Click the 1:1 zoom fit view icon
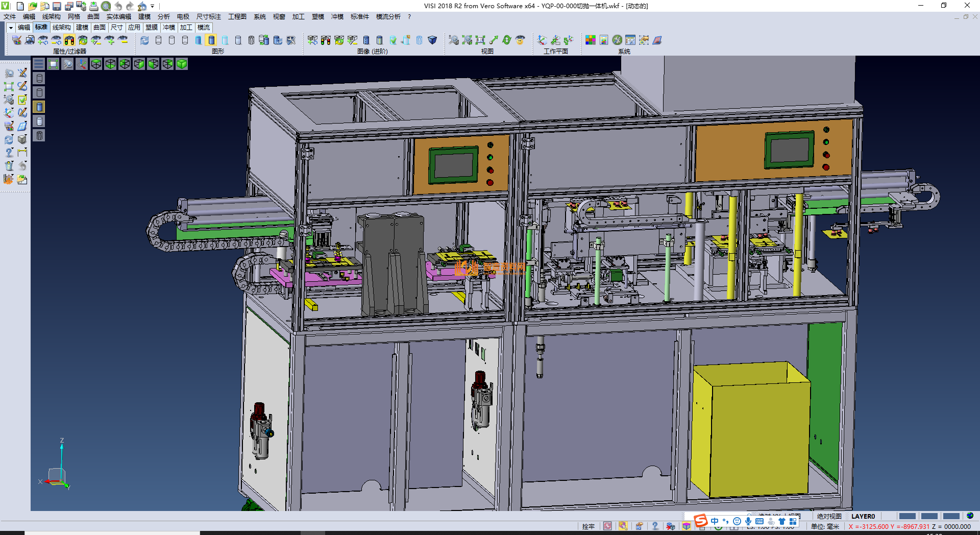The image size is (980, 535). pyautogui.click(x=480, y=40)
